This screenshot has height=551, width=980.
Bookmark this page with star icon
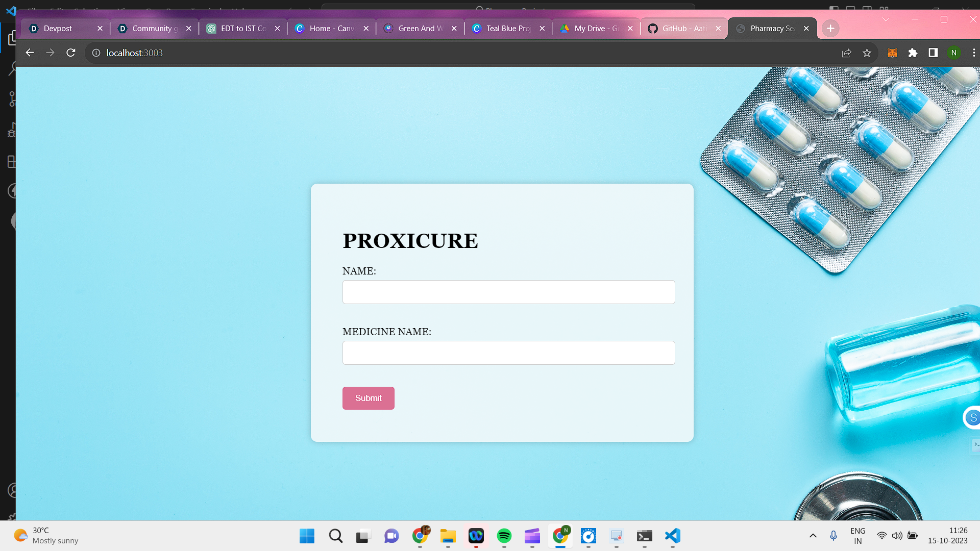867,53
